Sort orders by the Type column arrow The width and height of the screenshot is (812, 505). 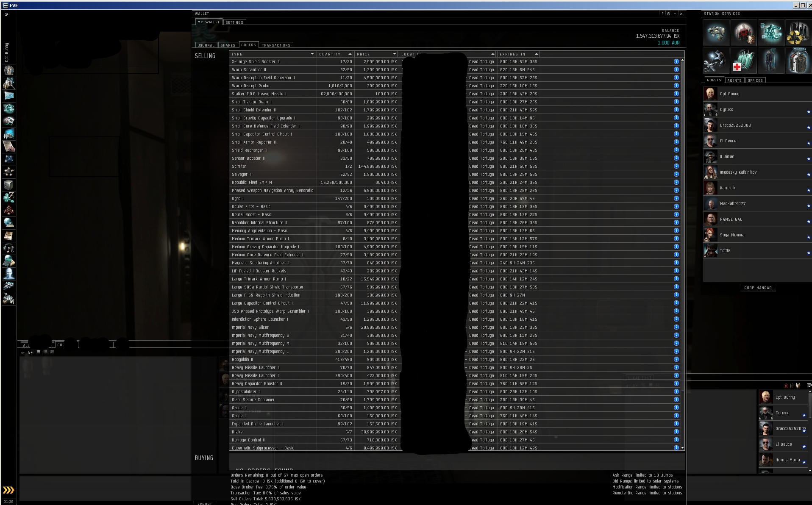[x=312, y=54]
